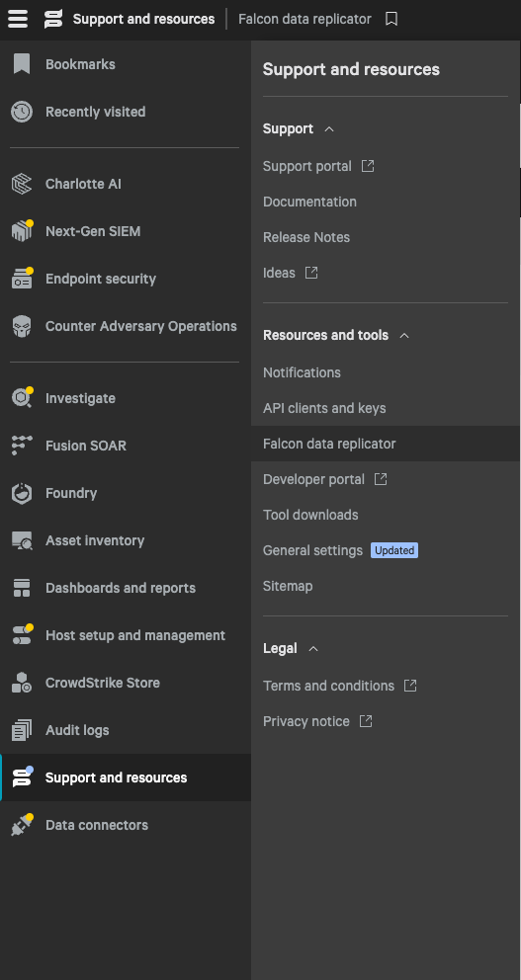521x980 pixels.
Task: Open Tool downloads
Action: coord(310,515)
